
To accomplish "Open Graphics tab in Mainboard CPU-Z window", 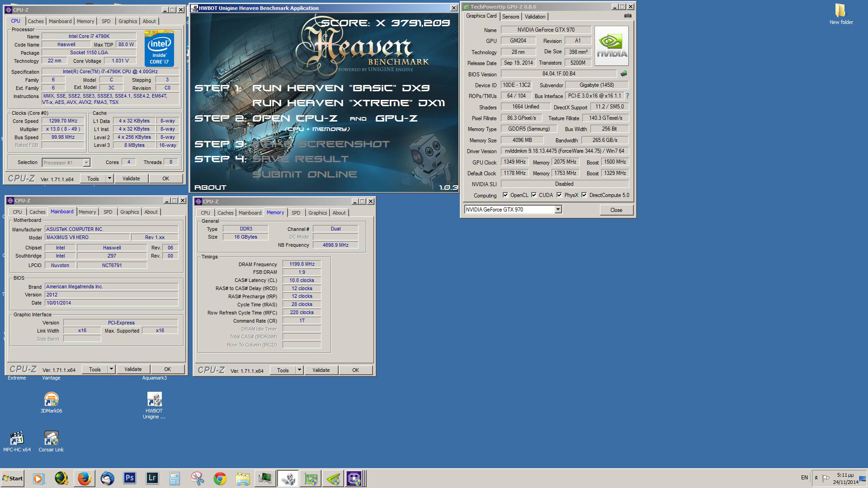I will pyautogui.click(x=129, y=212).
